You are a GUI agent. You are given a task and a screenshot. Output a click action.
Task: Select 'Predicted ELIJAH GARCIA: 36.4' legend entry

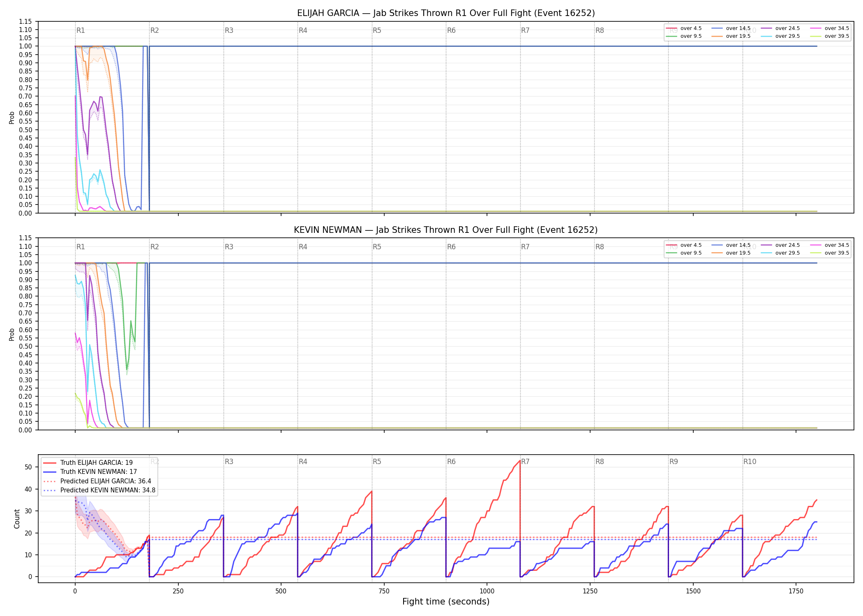[97, 481]
